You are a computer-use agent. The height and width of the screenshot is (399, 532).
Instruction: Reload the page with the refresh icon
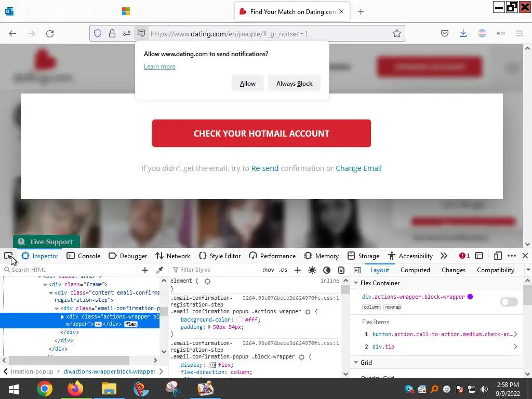click(x=50, y=34)
